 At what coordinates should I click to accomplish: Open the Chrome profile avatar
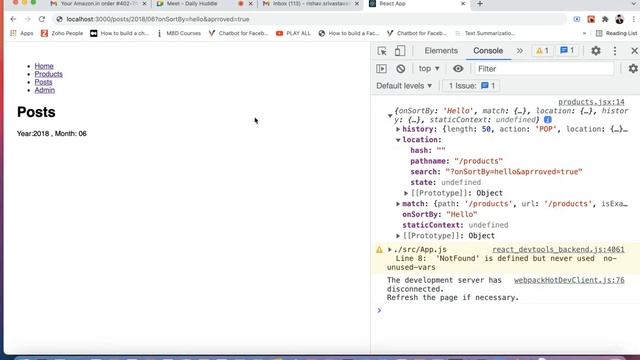(x=620, y=19)
